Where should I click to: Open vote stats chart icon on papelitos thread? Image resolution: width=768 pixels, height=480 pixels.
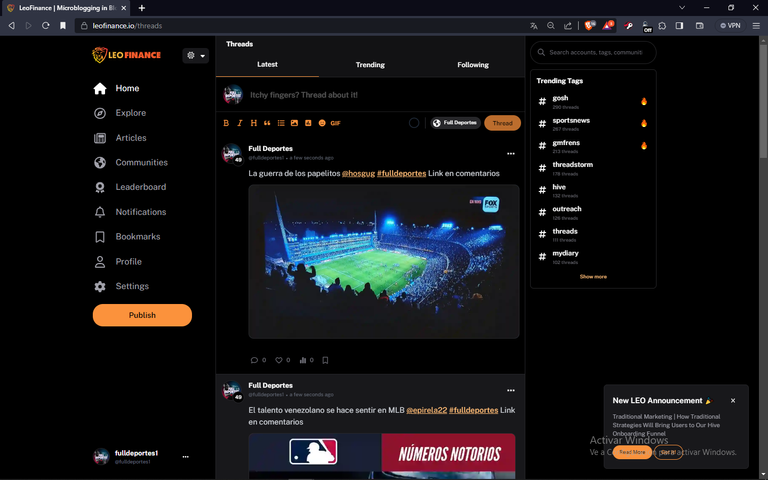pos(303,360)
